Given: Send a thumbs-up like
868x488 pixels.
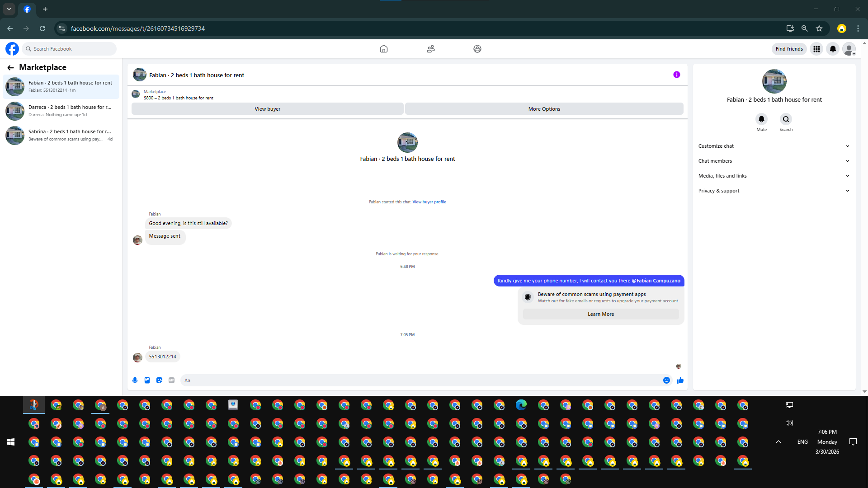Looking at the screenshot, I should [x=680, y=380].
